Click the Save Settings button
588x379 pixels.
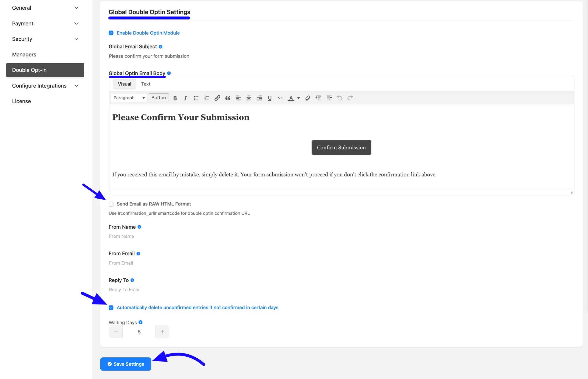pos(126,364)
